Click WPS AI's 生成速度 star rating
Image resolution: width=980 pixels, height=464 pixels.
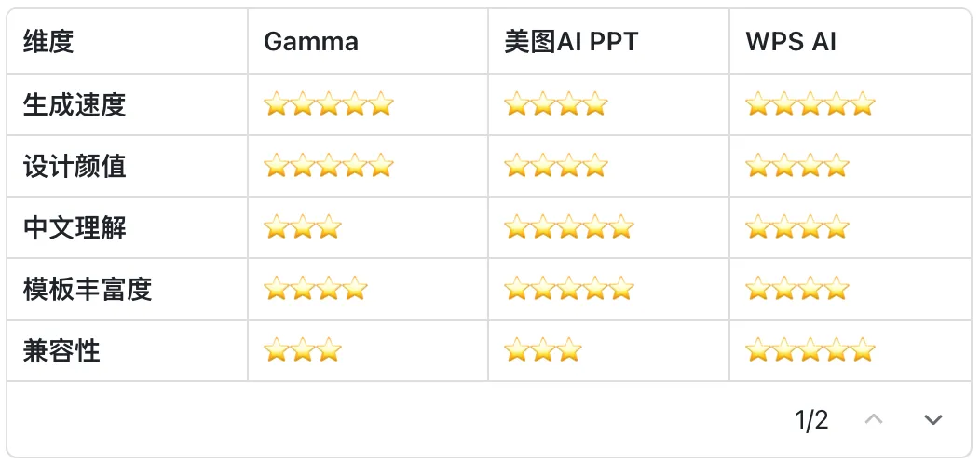point(810,104)
